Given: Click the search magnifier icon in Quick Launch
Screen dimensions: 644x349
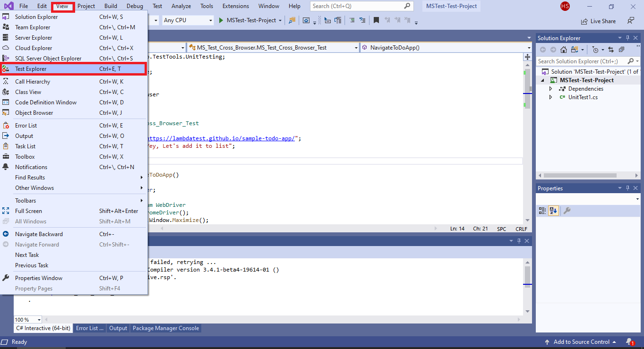Looking at the screenshot, I should tap(408, 6).
